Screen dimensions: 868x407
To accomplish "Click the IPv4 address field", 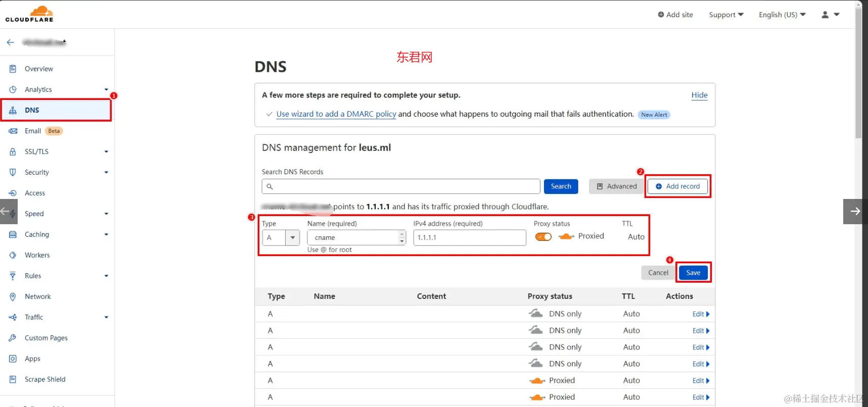I will (470, 237).
